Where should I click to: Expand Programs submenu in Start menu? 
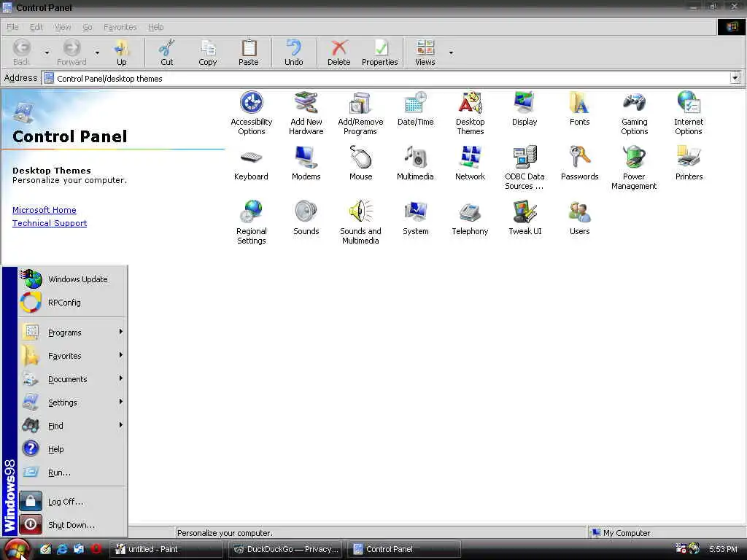coord(73,332)
